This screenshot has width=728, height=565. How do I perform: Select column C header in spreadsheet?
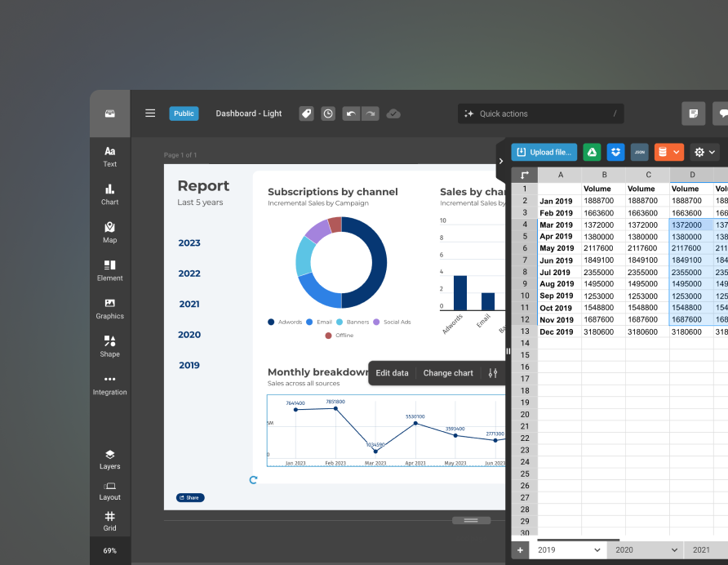[648, 176]
